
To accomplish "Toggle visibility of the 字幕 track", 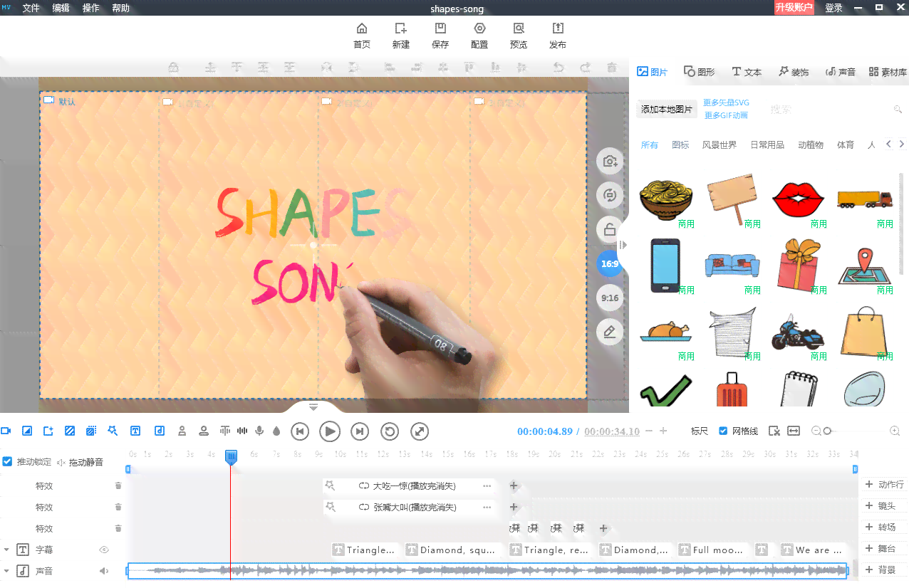I will [104, 550].
